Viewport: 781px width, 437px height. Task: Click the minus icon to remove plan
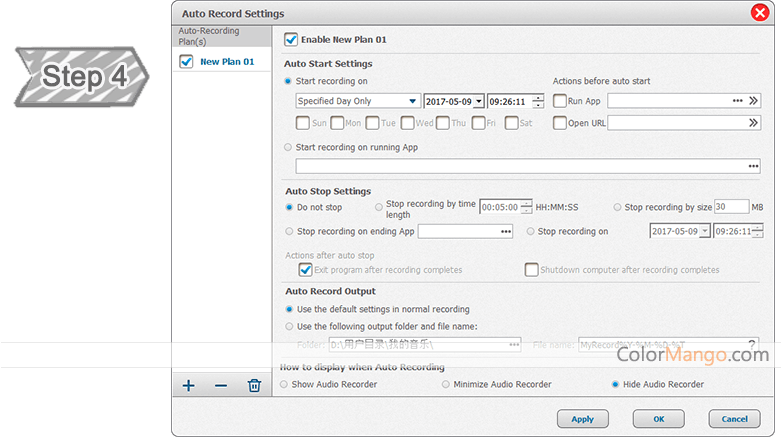click(x=221, y=386)
